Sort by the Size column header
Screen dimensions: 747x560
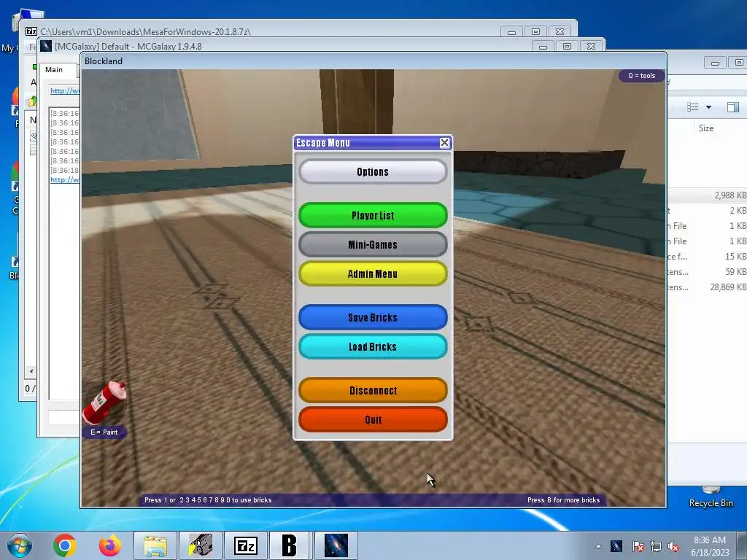[x=706, y=128]
